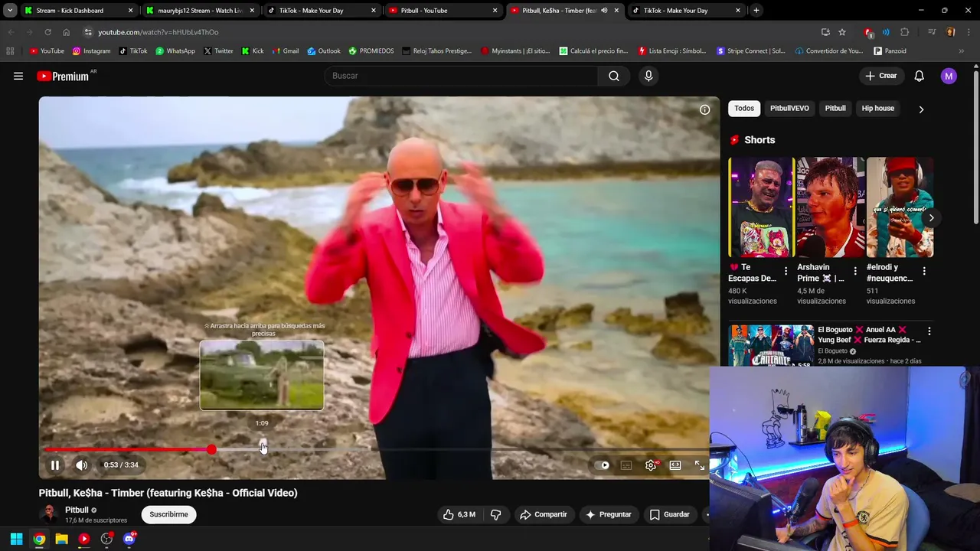Click the Crear button
The width and height of the screenshot is (980, 551).
(880, 76)
